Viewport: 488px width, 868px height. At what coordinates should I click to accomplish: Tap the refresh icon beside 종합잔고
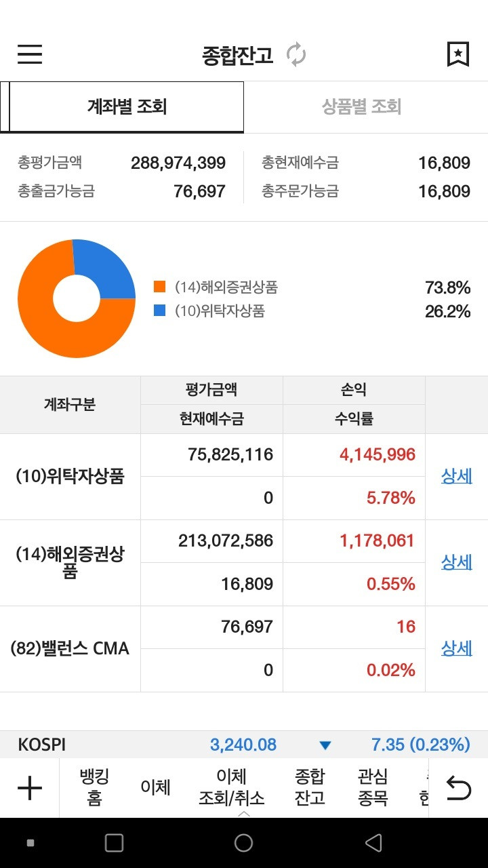click(296, 54)
